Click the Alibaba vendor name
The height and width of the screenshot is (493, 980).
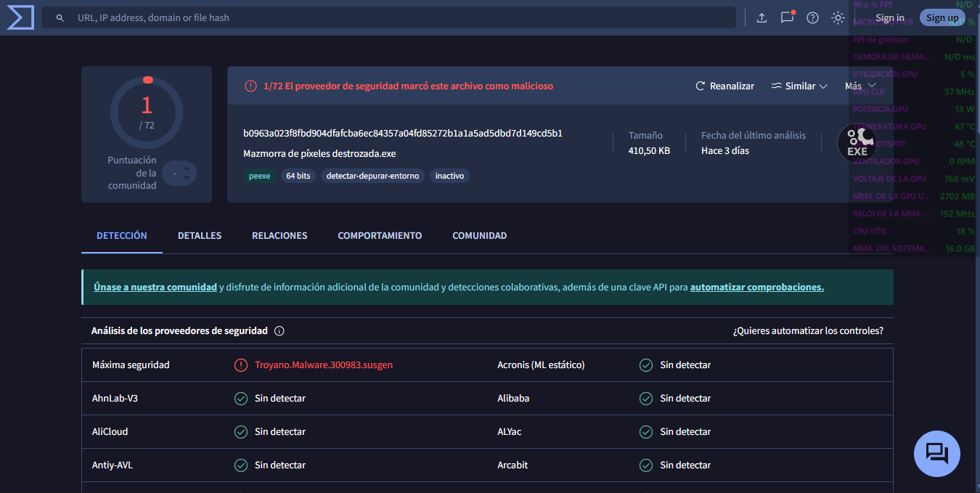point(513,398)
